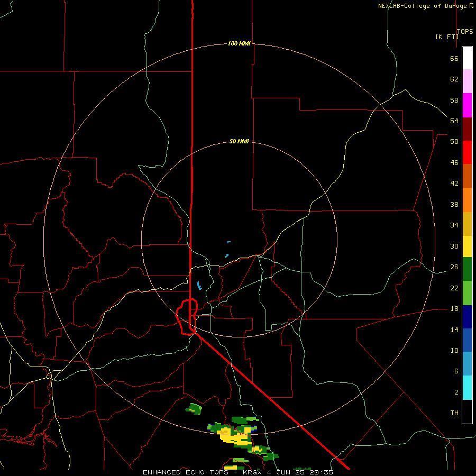Click the white 66 kft color swatch
Viewport: 476px width, 476px height.
467,58
